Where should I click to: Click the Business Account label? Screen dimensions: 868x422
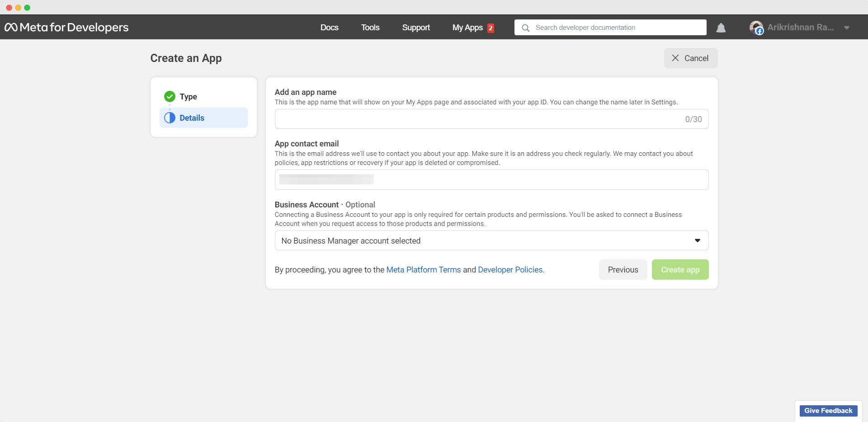click(307, 205)
